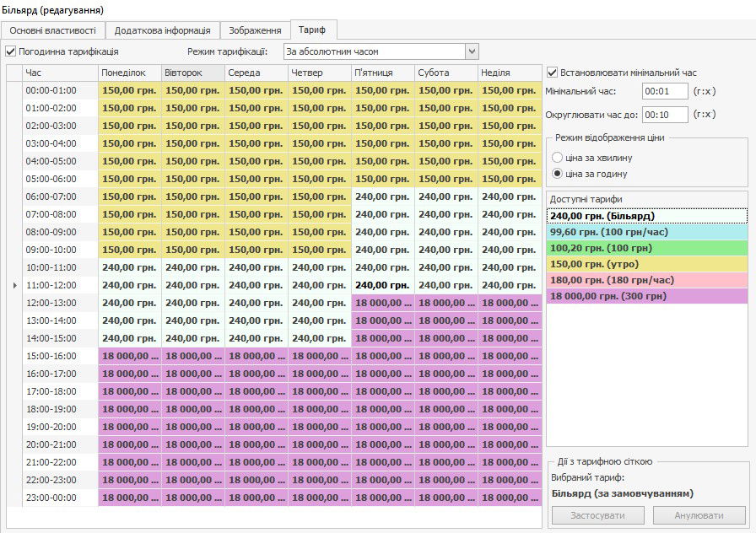Uncheck Встановлювати мінімальний час checkbox
756x533 pixels.
(x=553, y=73)
